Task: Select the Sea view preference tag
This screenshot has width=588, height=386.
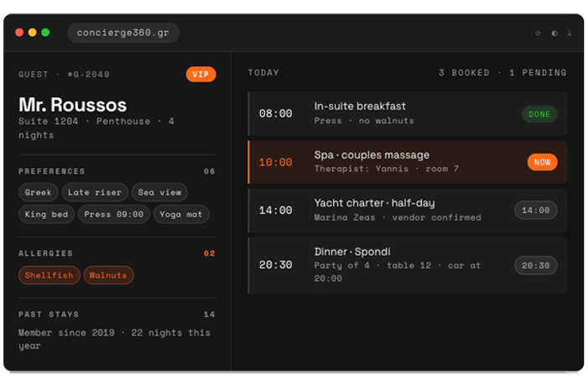Action: pos(159,192)
